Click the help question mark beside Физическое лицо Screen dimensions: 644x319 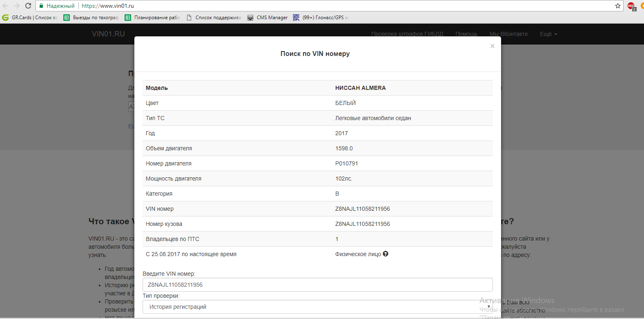tap(386, 254)
